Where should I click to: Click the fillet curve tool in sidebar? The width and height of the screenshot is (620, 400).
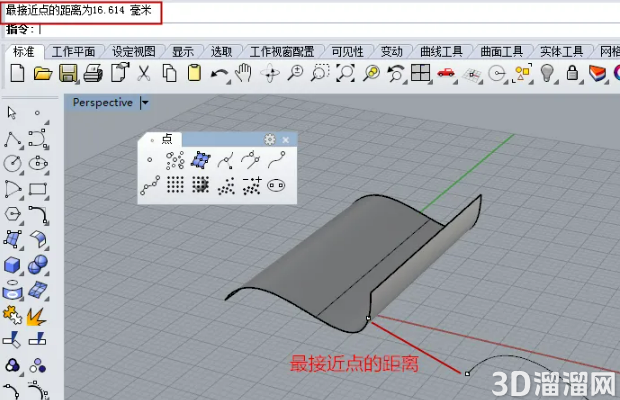point(38,215)
